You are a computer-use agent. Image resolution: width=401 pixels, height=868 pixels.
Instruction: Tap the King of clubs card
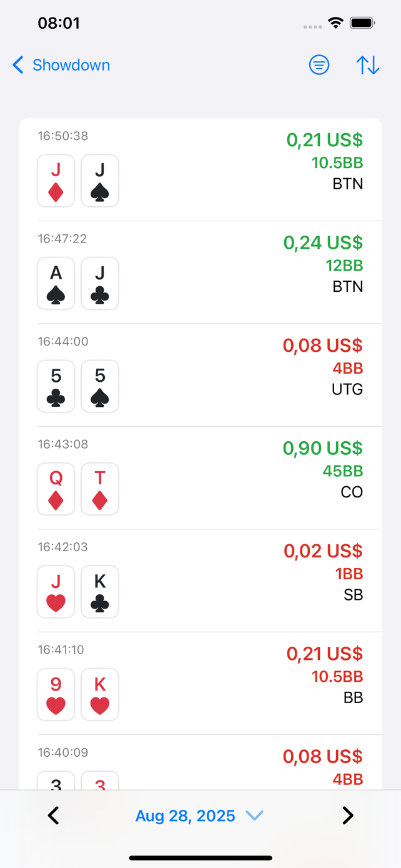100,591
